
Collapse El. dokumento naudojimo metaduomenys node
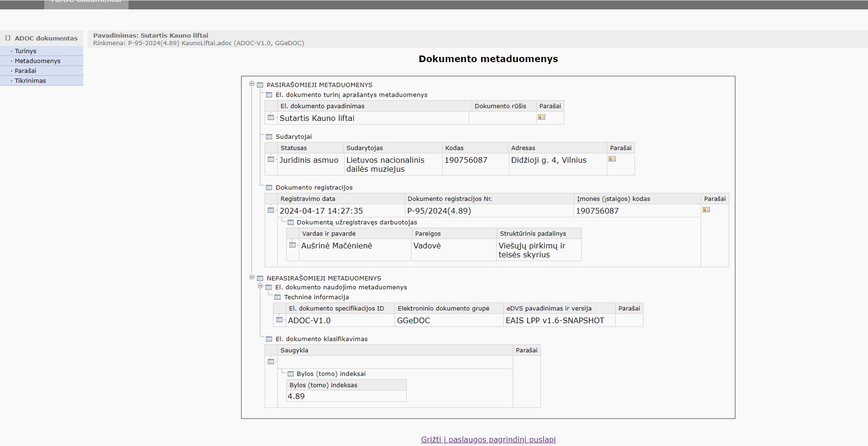260,286
